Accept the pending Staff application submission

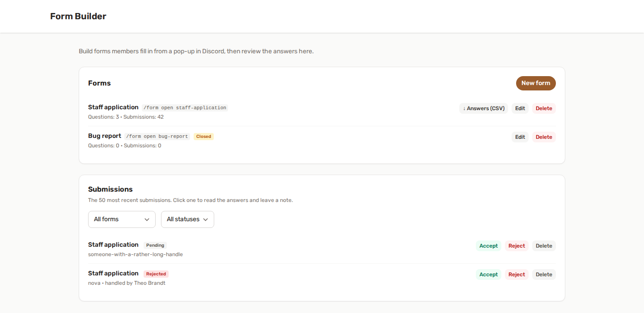[488, 246]
